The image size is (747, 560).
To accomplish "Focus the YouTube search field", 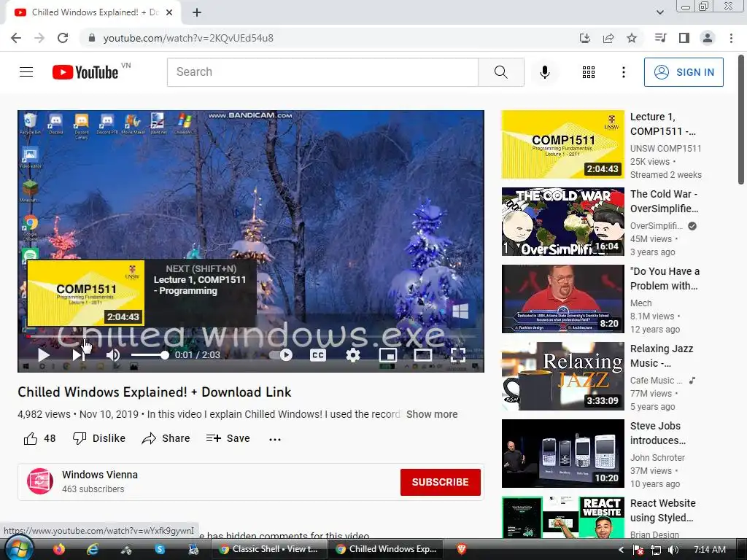I will pyautogui.click(x=322, y=72).
